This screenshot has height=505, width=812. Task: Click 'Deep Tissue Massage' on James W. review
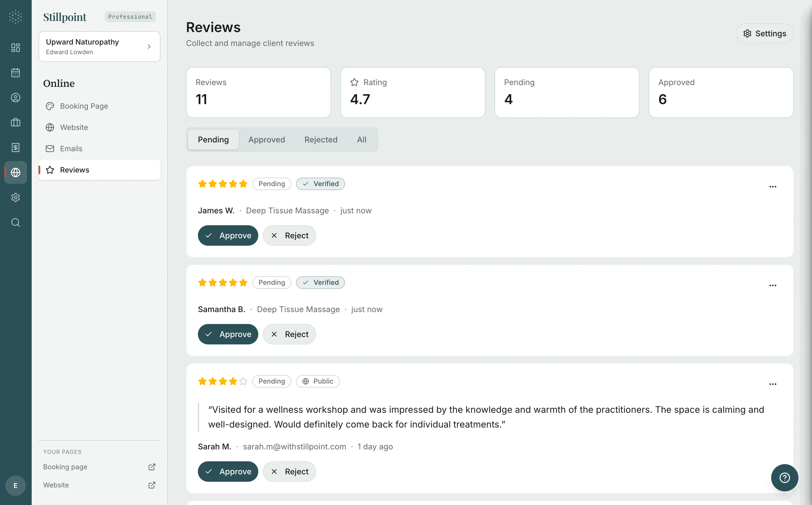(x=287, y=211)
